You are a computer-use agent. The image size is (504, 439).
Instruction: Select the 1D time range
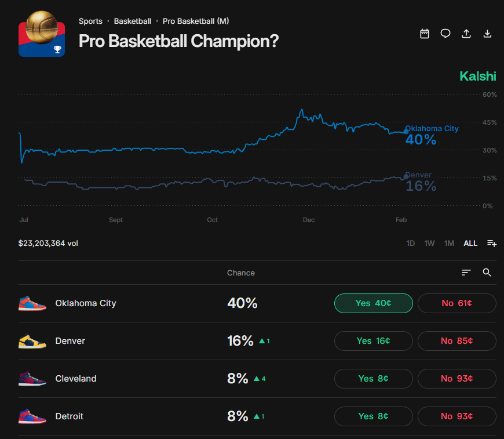(x=411, y=244)
